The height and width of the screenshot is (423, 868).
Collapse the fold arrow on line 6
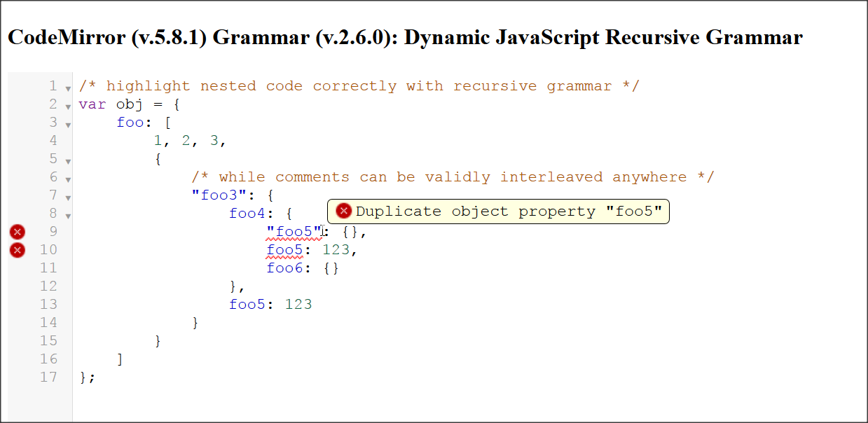(x=68, y=180)
